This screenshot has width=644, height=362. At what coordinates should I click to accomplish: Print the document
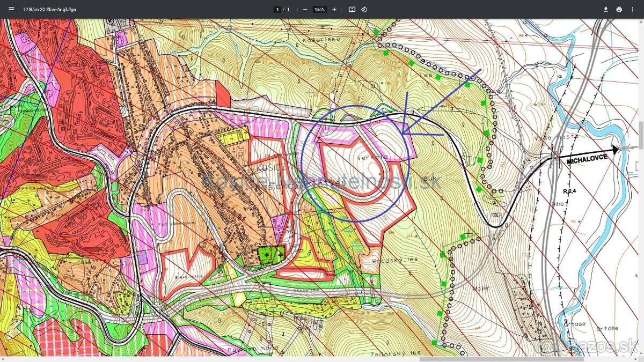[619, 9]
